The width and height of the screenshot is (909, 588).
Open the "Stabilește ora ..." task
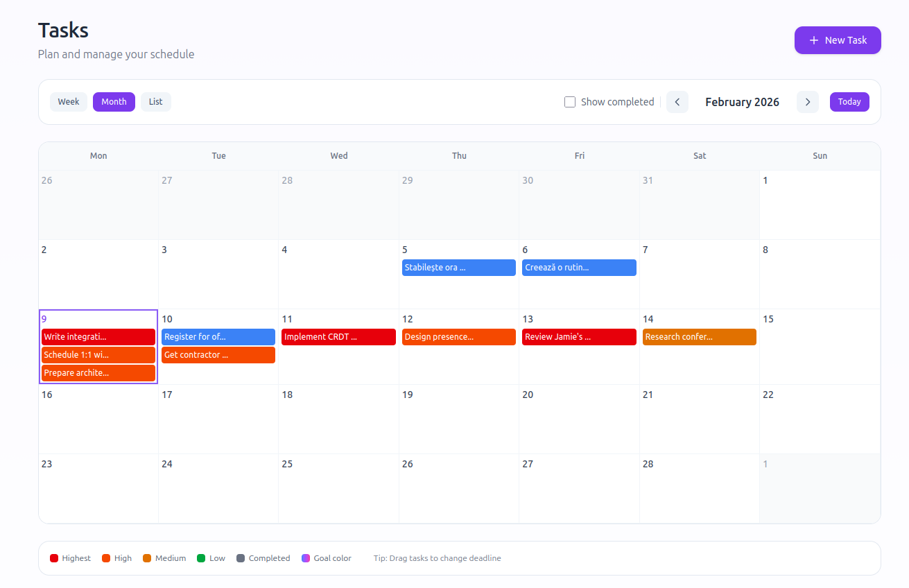point(459,268)
